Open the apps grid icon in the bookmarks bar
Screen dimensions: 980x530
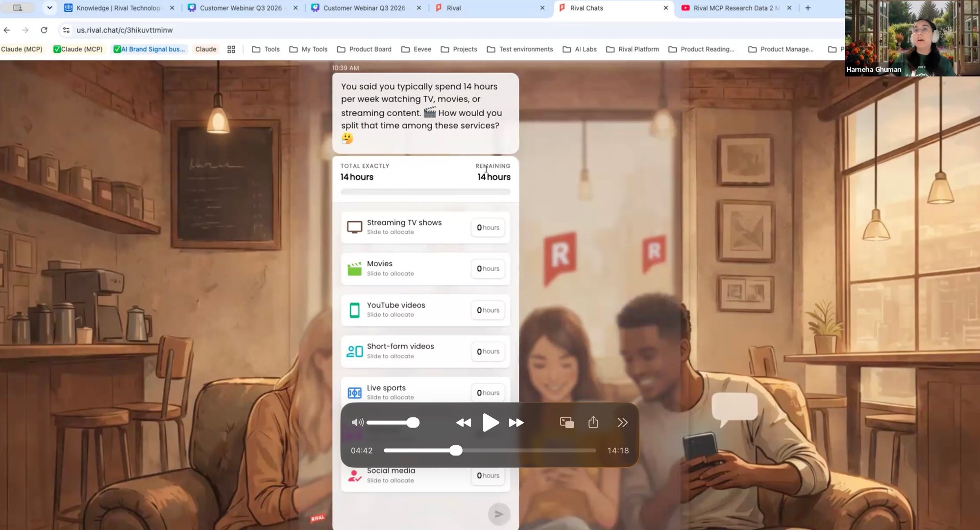pos(231,49)
